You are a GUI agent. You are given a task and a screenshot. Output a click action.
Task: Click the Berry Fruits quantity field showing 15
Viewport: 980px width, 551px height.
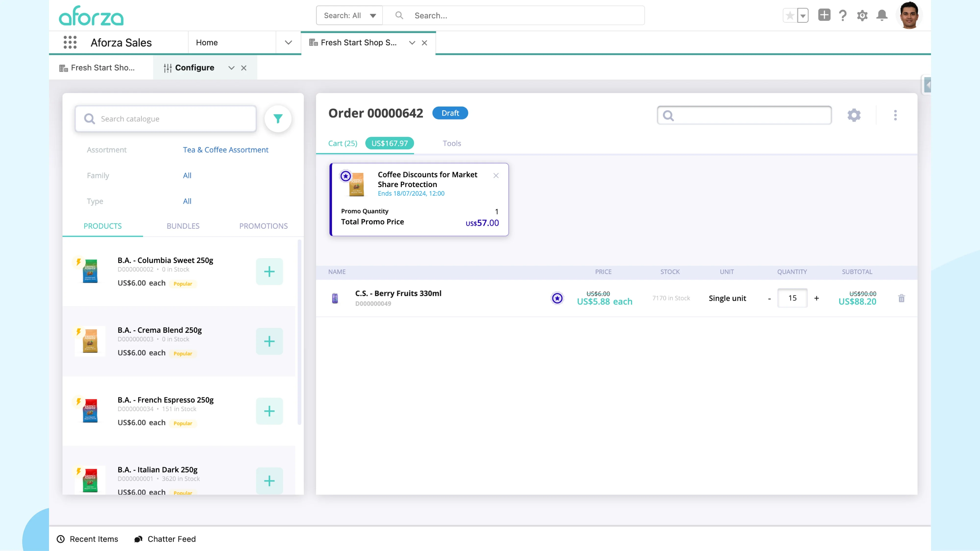792,298
